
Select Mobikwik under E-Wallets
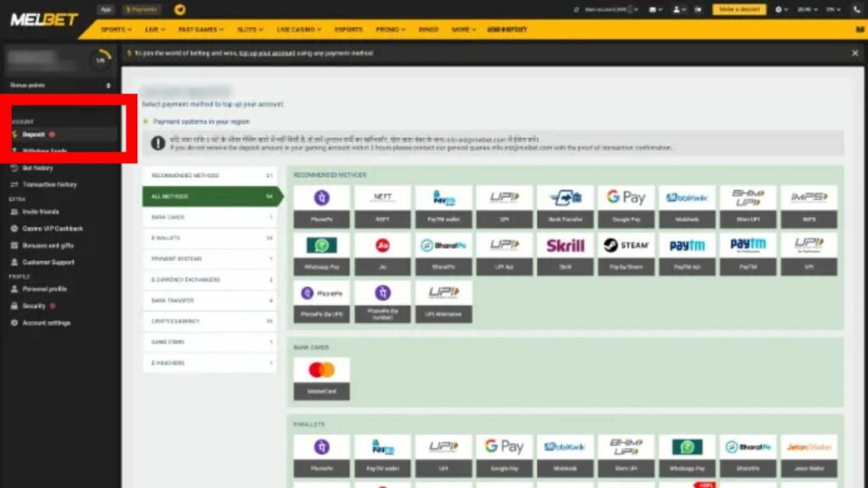tap(565, 457)
